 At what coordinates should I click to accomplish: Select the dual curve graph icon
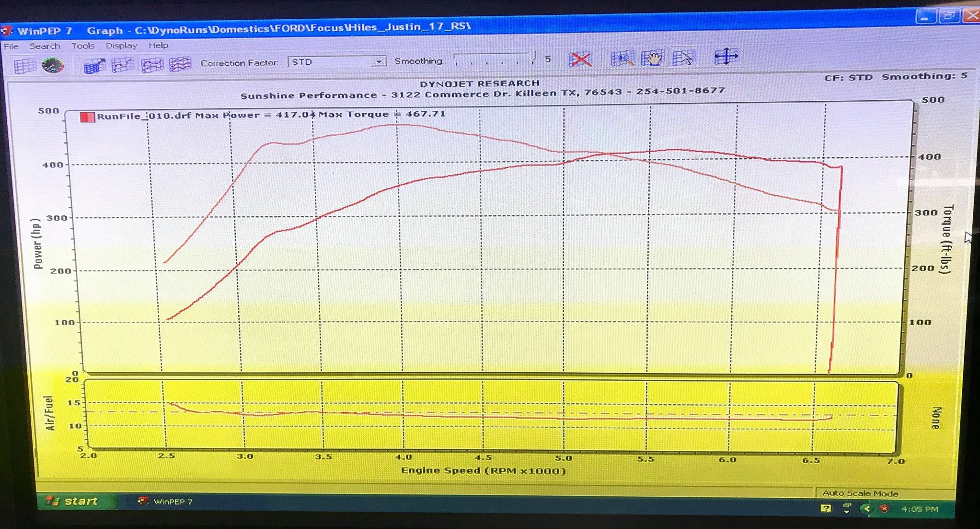tap(151, 65)
